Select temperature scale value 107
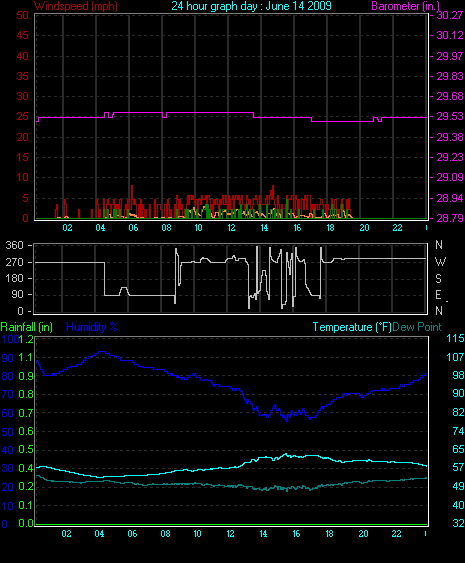The height and width of the screenshot is (563, 465). 455,357
